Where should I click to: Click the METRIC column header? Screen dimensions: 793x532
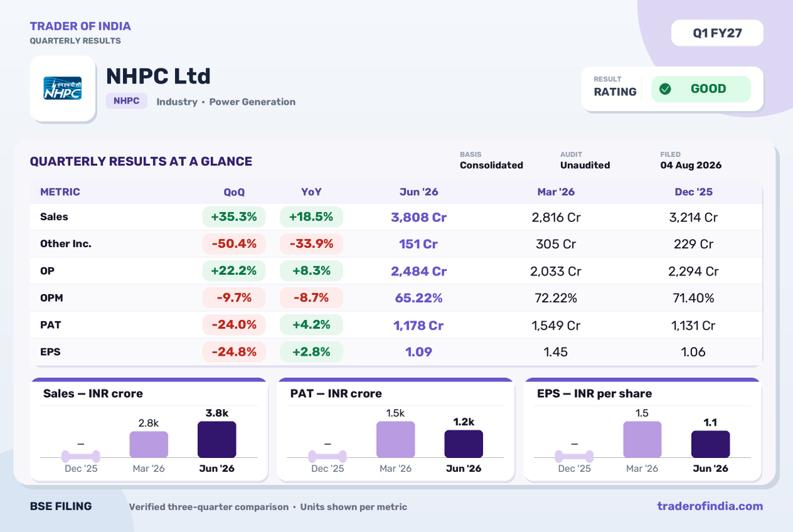pos(60,192)
